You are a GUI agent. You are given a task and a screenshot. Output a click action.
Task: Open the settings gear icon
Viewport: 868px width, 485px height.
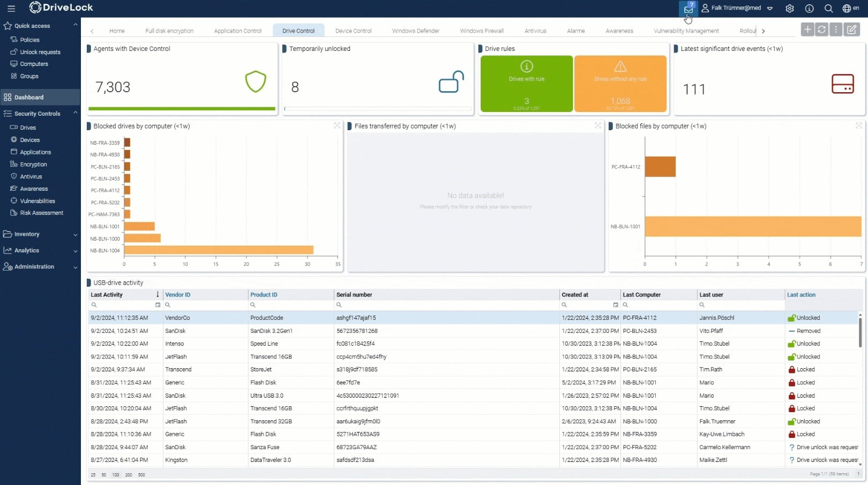(x=789, y=9)
